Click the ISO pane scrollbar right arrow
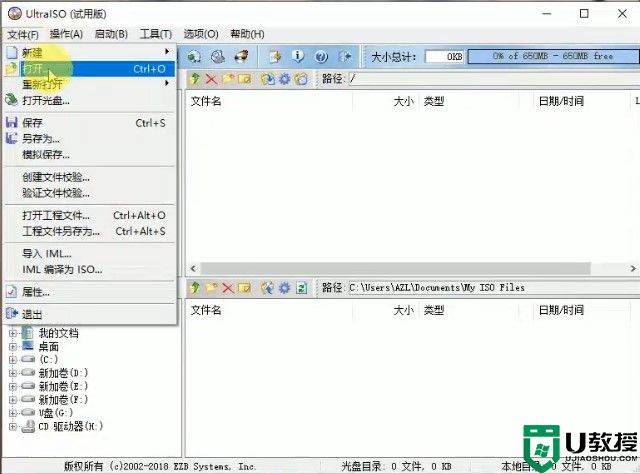Screen dimensions: 640x474 [x=633, y=268]
